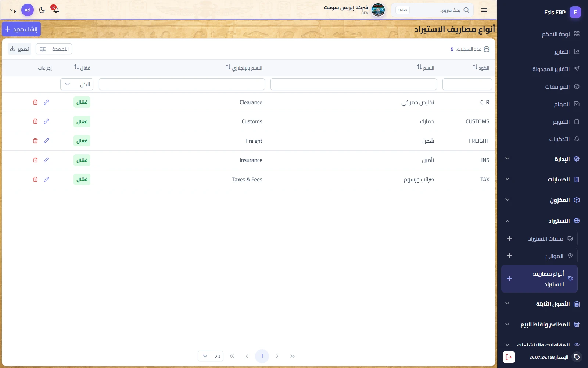Click فعّال badge in Freight row
This screenshot has width=588, height=368.
click(82, 141)
